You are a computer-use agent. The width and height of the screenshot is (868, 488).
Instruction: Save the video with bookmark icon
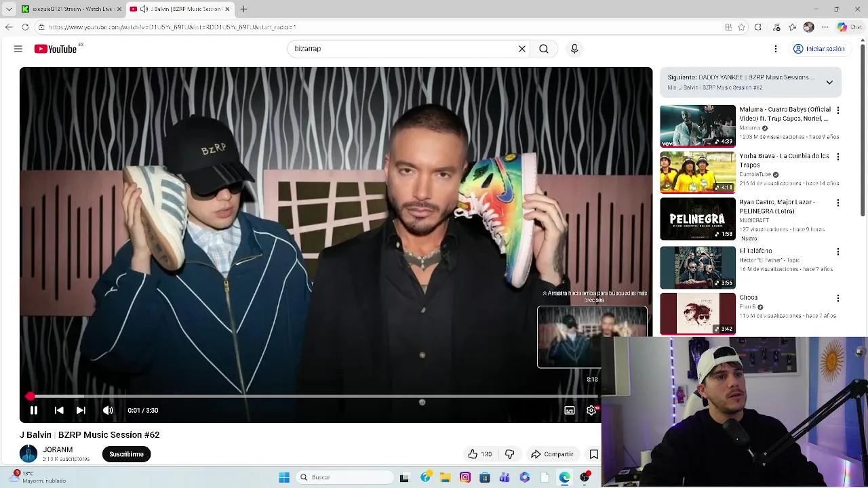pyautogui.click(x=593, y=454)
